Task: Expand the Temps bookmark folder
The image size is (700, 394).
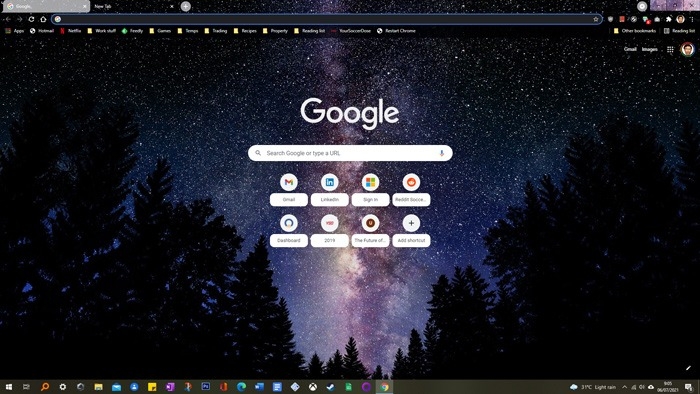Action: coord(188,31)
